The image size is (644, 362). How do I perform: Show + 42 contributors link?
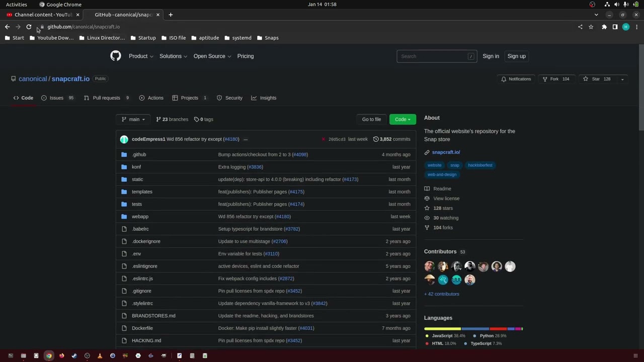[x=442, y=294]
